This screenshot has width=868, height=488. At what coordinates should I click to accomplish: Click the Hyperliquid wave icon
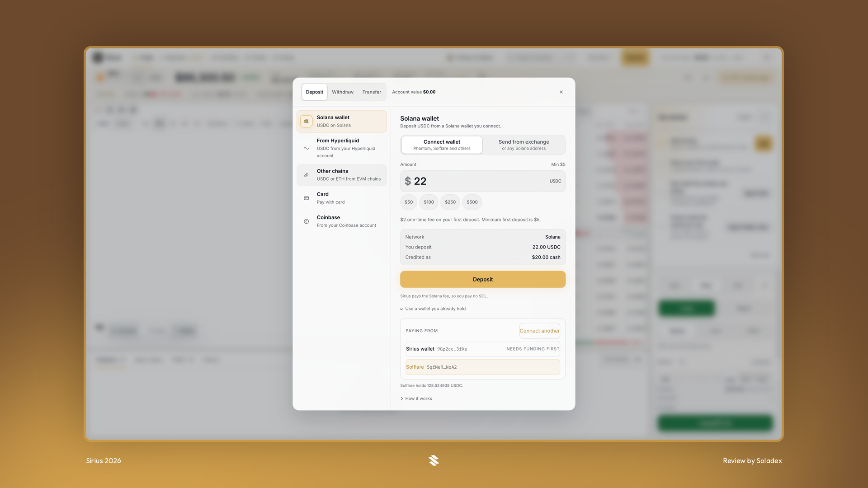click(x=307, y=148)
